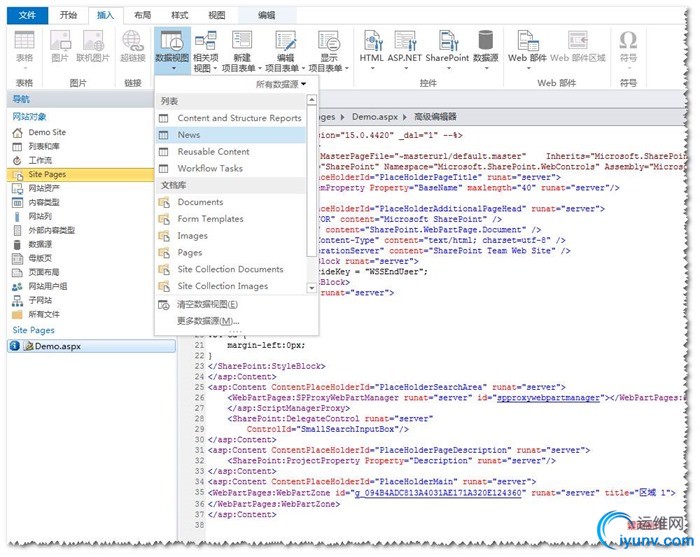Switch to the 开始 ribbon tab
Screen dimensions: 700x557
(68, 15)
